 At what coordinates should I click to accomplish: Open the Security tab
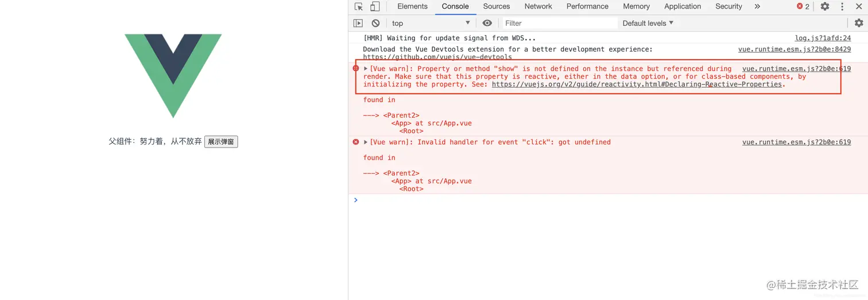point(728,6)
